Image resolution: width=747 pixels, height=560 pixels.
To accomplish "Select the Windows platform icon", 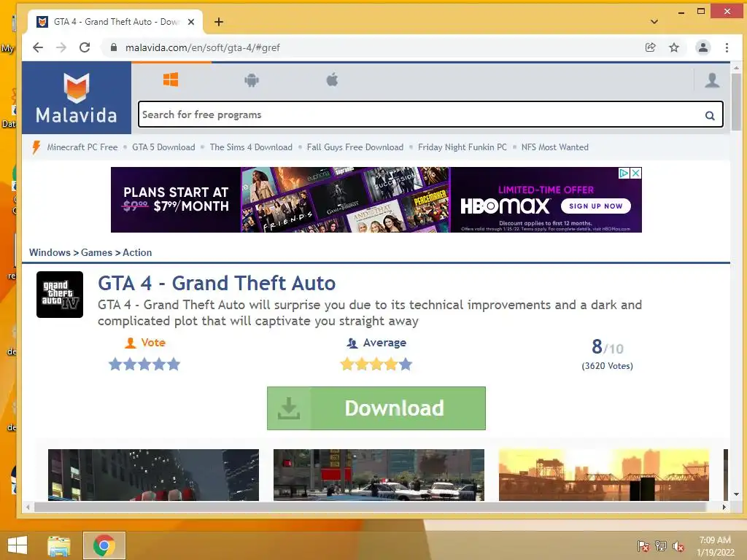I will 171,79.
